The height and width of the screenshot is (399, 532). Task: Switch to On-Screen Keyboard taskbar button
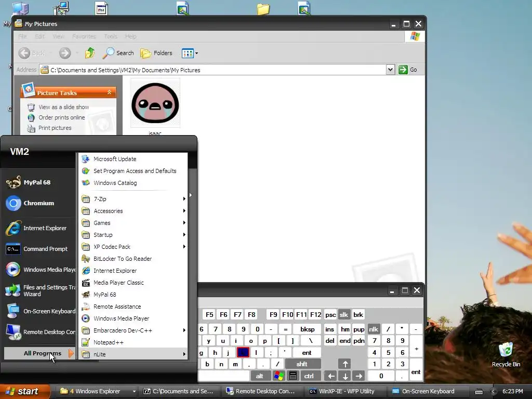coord(429,391)
